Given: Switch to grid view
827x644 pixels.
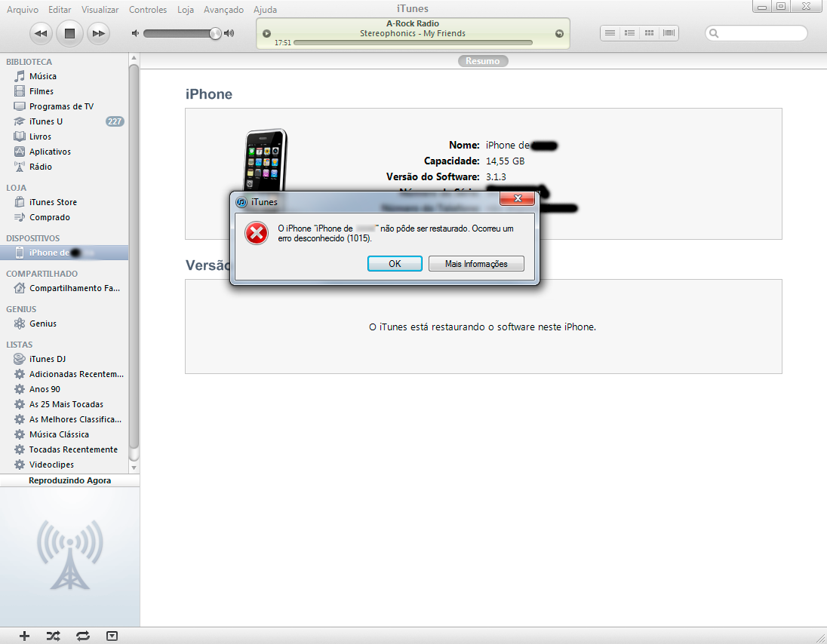Looking at the screenshot, I should [649, 33].
